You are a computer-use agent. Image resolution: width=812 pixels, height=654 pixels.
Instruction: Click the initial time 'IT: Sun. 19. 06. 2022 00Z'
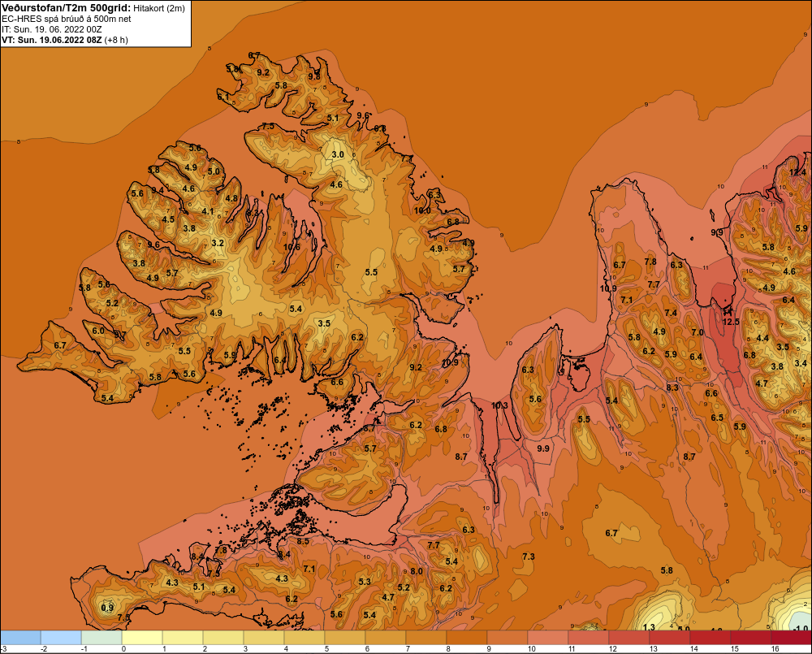click(x=52, y=29)
